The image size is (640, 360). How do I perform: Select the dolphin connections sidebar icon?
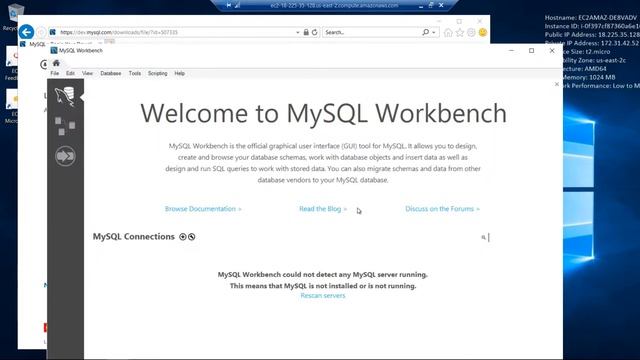tap(65, 97)
